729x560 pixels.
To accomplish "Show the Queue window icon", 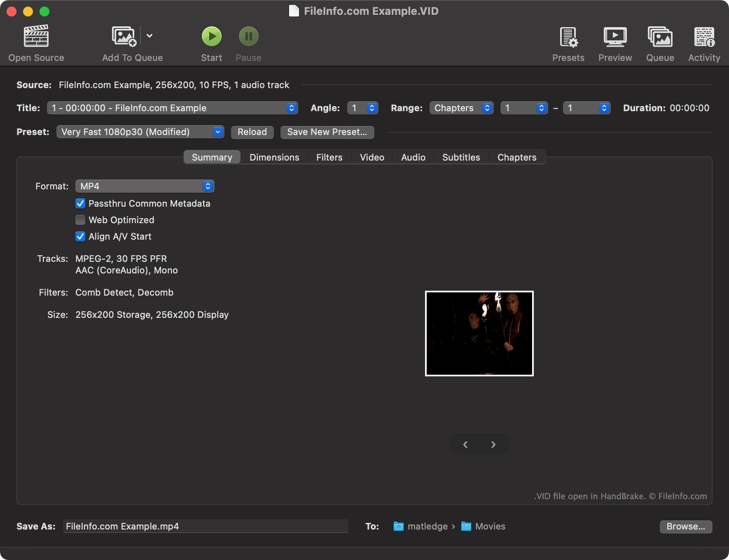I will pos(660,37).
